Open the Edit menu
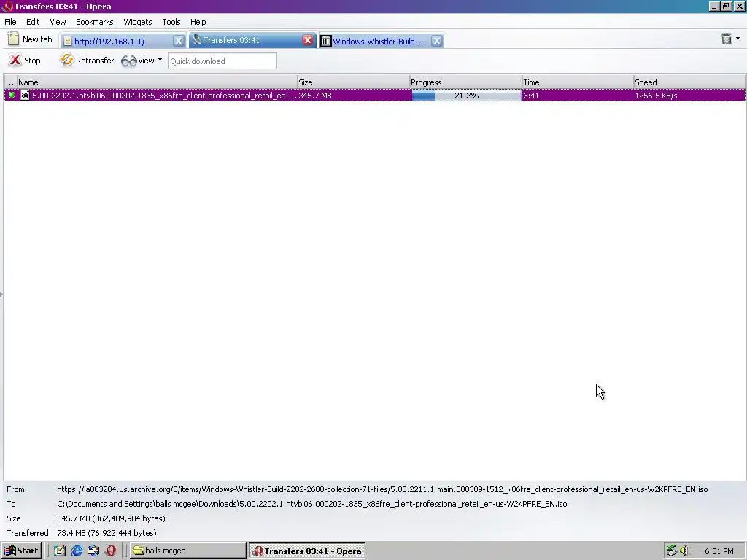 tap(33, 22)
